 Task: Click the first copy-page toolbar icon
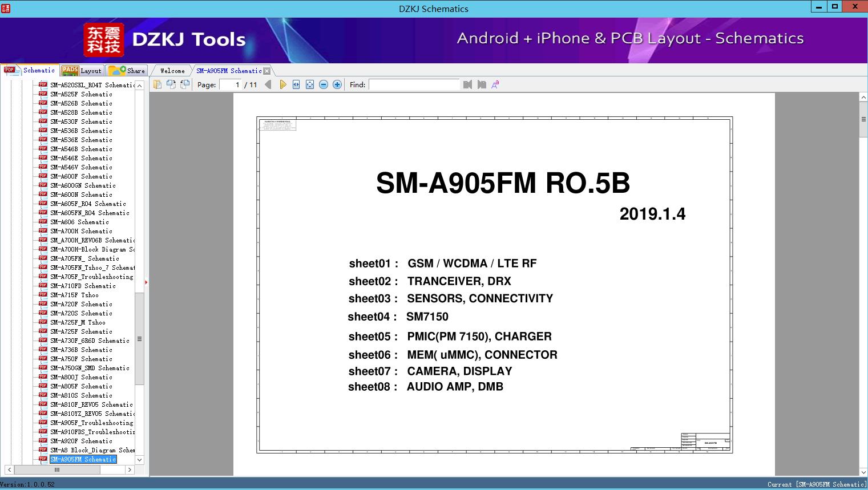[158, 84]
